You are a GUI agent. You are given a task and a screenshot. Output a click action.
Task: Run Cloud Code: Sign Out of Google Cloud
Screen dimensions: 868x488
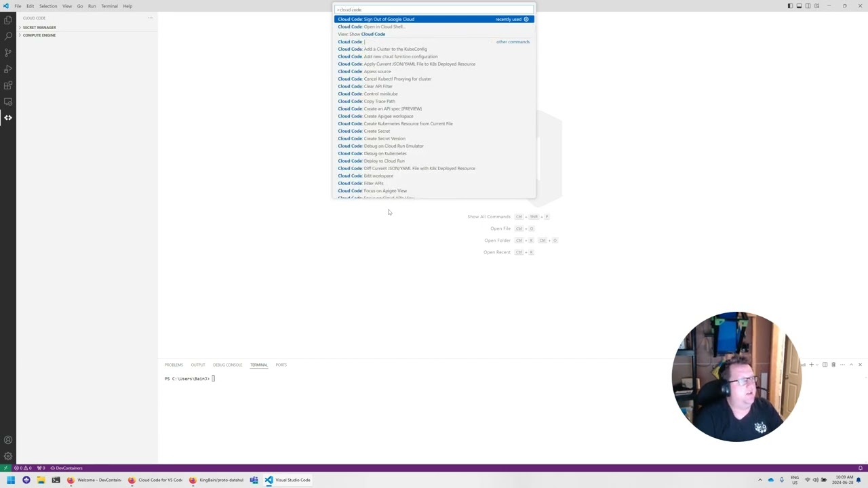(x=434, y=19)
